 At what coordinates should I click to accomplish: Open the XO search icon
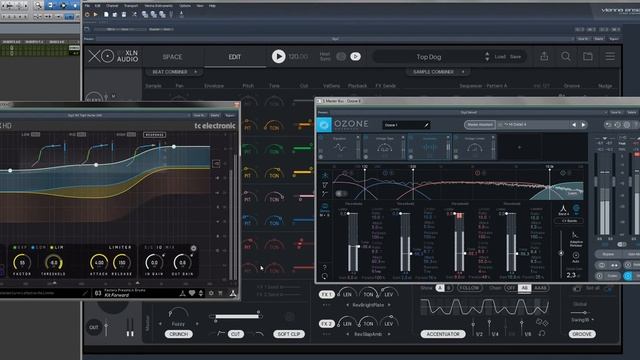(x=566, y=56)
